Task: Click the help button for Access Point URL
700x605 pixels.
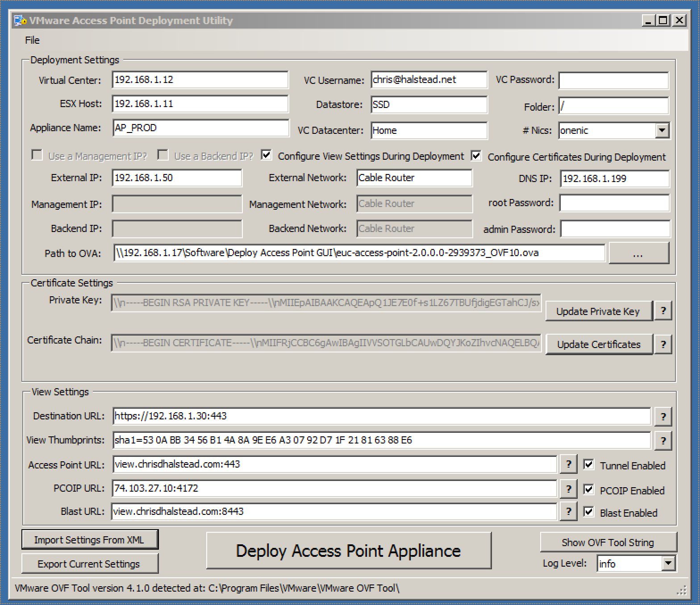Action: tap(568, 464)
